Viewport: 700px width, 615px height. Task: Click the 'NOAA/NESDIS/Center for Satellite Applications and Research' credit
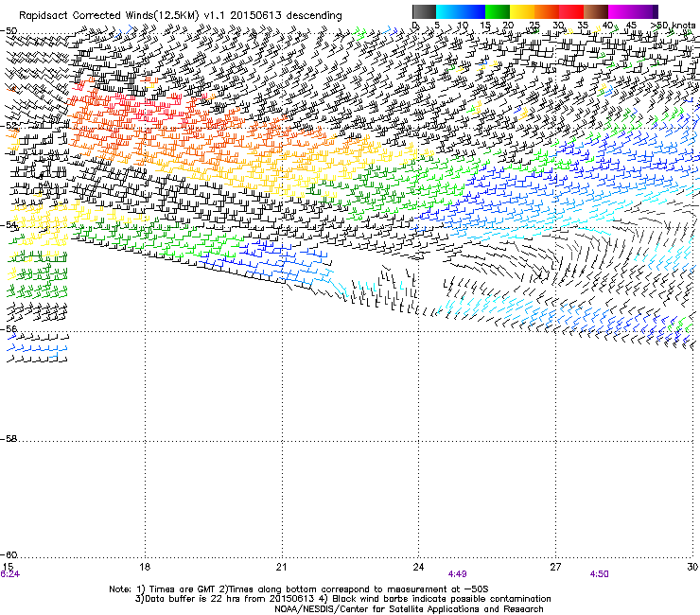tap(409, 609)
